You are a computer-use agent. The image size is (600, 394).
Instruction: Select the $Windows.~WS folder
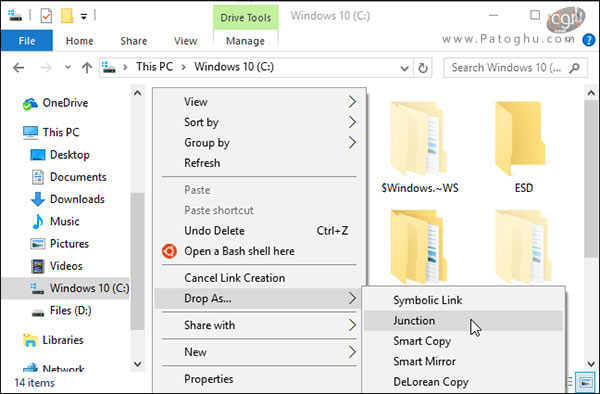pos(419,146)
